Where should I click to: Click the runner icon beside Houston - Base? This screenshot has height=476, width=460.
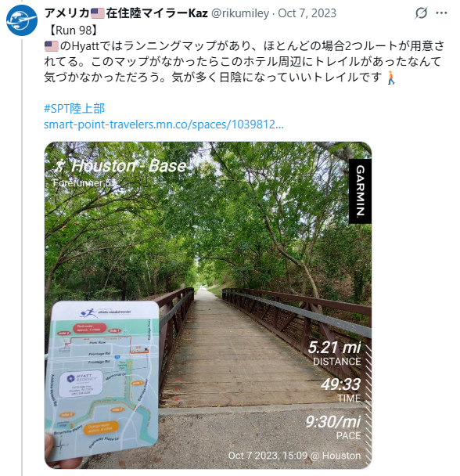pyautogui.click(x=60, y=166)
